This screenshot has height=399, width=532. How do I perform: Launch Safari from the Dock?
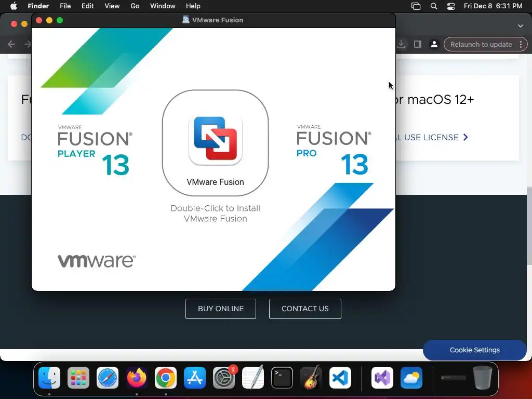pos(108,378)
